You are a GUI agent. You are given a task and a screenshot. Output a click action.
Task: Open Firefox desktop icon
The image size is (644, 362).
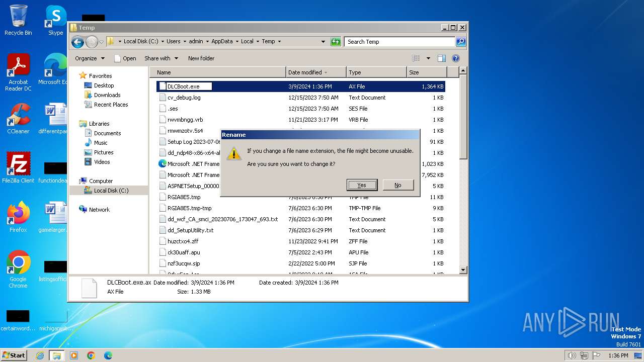pyautogui.click(x=18, y=217)
